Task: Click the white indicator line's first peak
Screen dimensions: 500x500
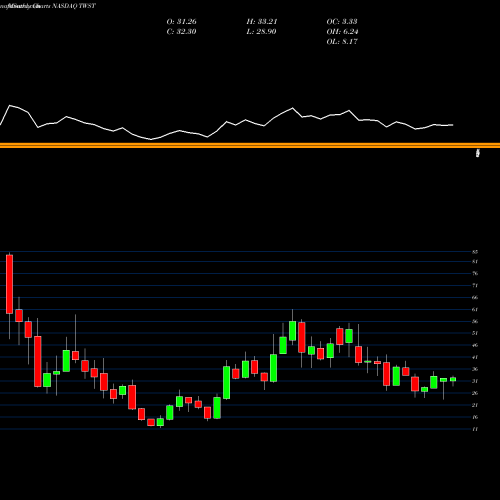Action: coord(10,106)
